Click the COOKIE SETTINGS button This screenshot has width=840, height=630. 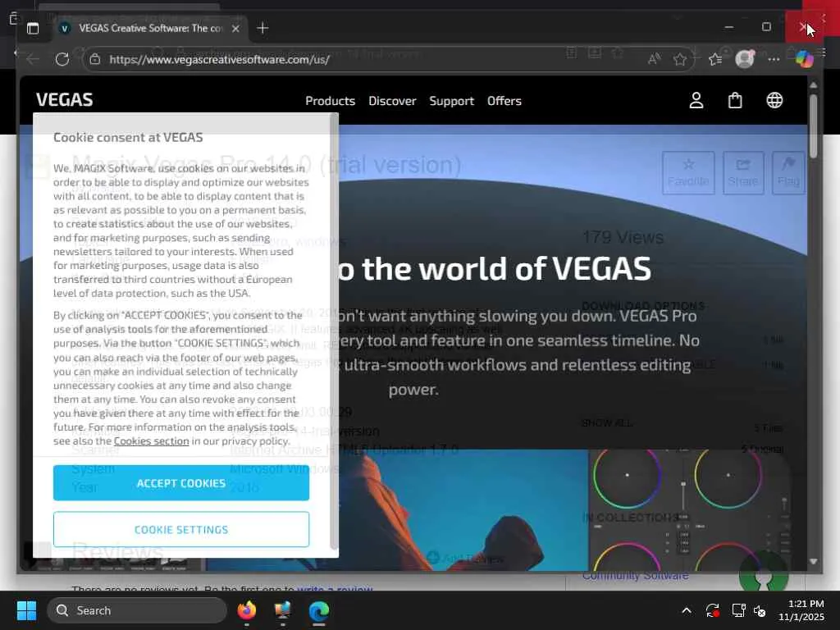(x=181, y=529)
